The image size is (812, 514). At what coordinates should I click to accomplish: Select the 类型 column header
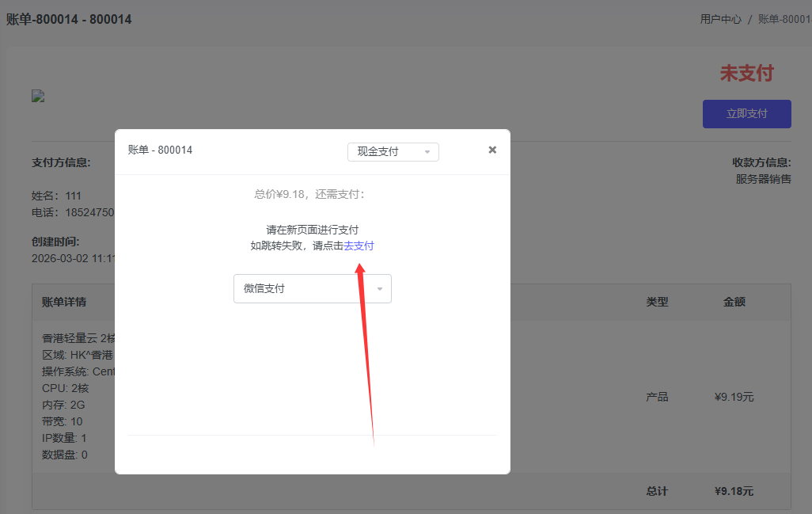pyautogui.click(x=657, y=302)
